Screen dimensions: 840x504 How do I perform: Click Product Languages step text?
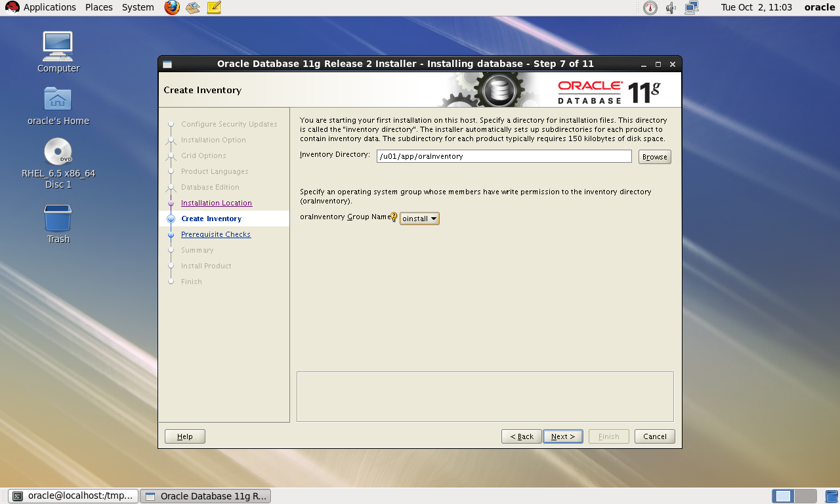pos(215,171)
